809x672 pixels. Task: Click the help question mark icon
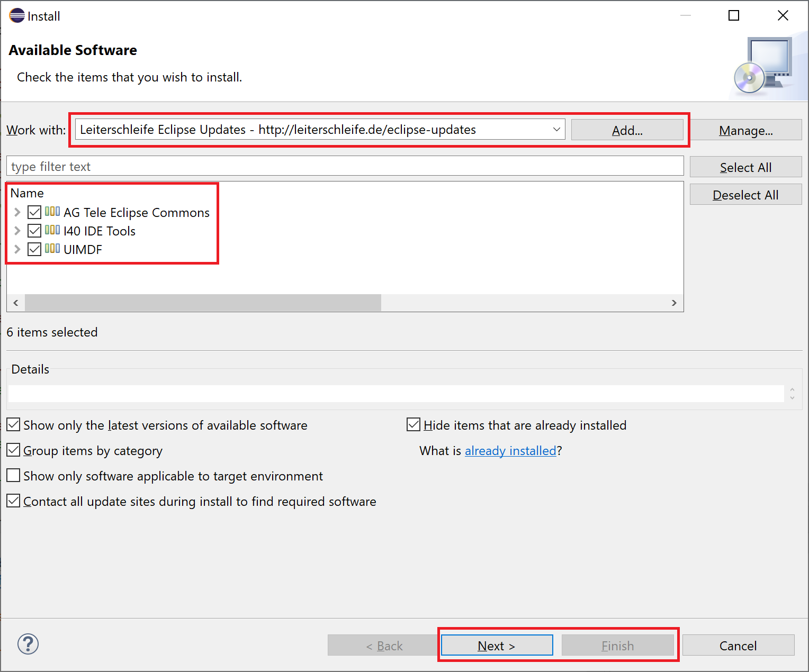coord(28,644)
